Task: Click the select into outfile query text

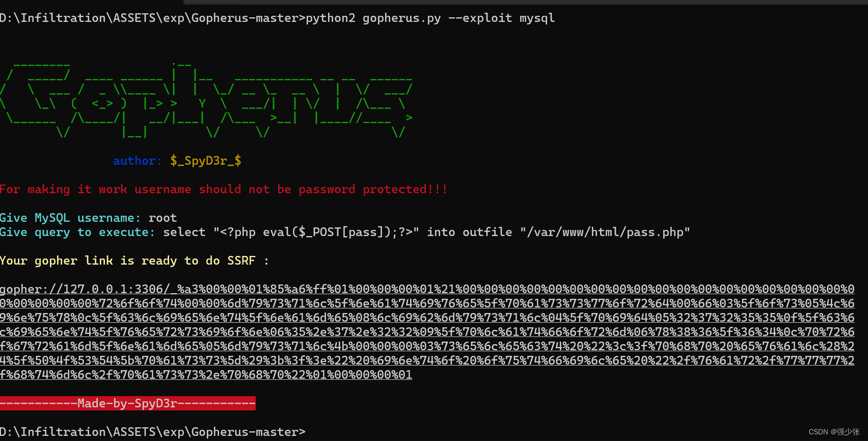Action: coord(427,232)
